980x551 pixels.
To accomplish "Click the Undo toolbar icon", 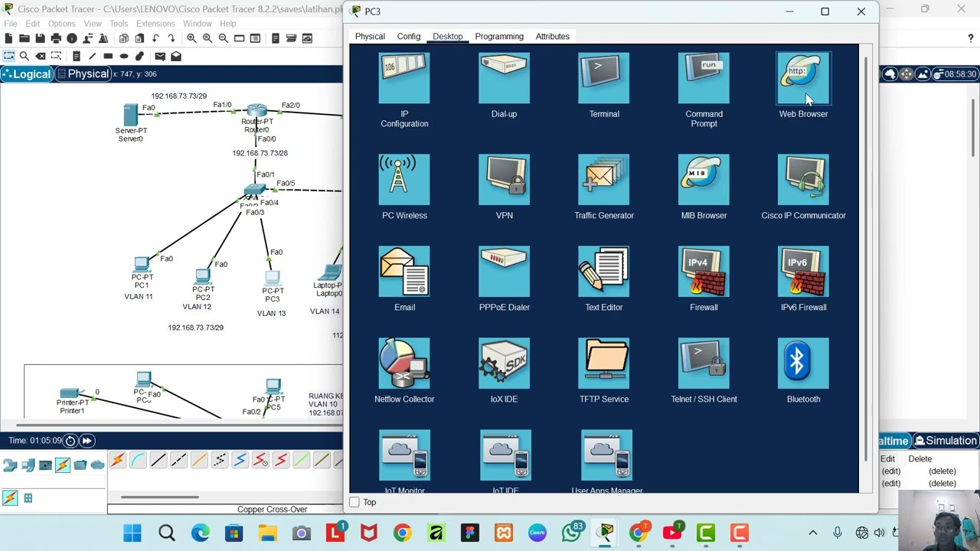I will tap(155, 38).
